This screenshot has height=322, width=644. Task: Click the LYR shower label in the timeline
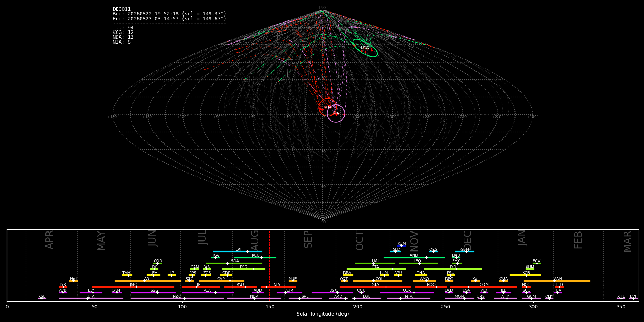[x=63, y=285]
